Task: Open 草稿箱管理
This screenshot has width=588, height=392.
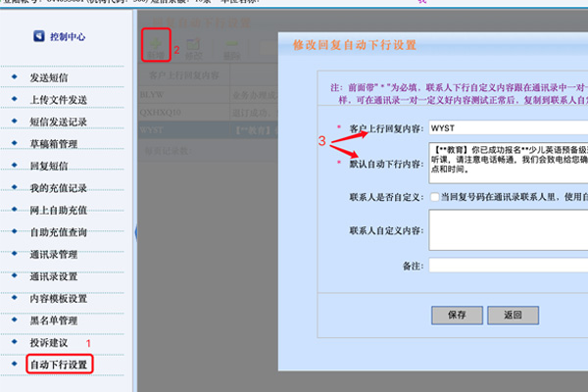Action: [54, 144]
